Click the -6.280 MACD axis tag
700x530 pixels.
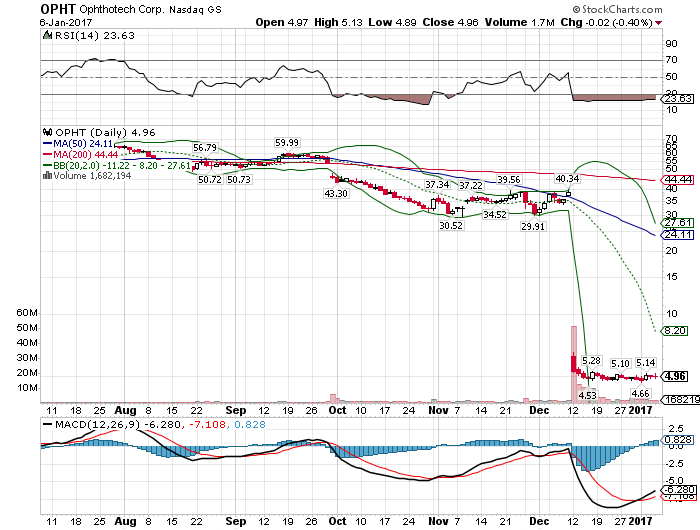point(679,490)
